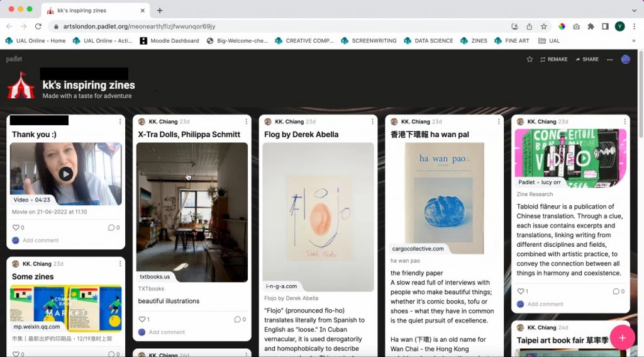Like the Some zines post
644x357 pixels.
pyautogui.click(x=16, y=354)
